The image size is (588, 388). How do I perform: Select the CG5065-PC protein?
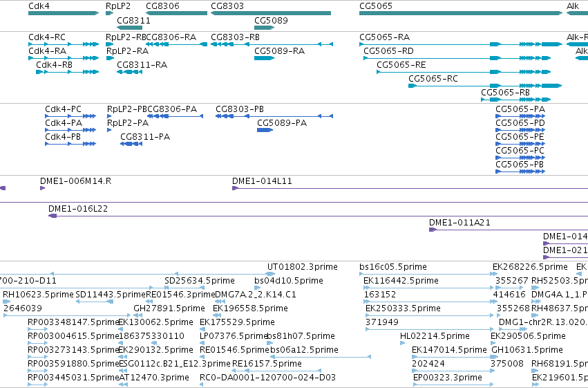tap(520, 158)
